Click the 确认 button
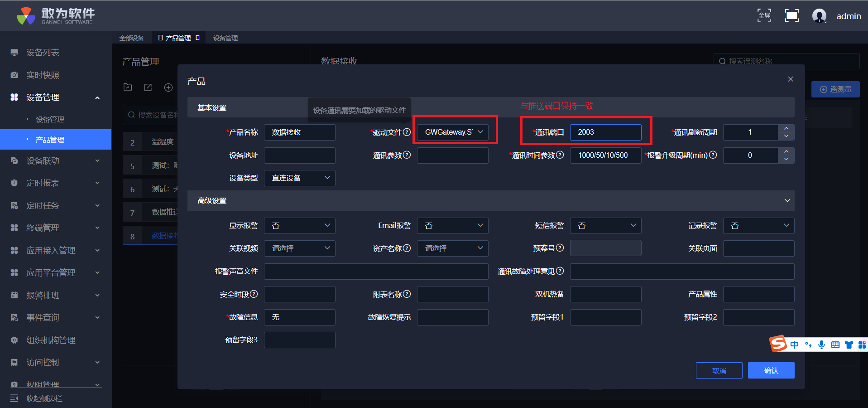Image resolution: width=868 pixels, height=408 pixels. (x=771, y=370)
